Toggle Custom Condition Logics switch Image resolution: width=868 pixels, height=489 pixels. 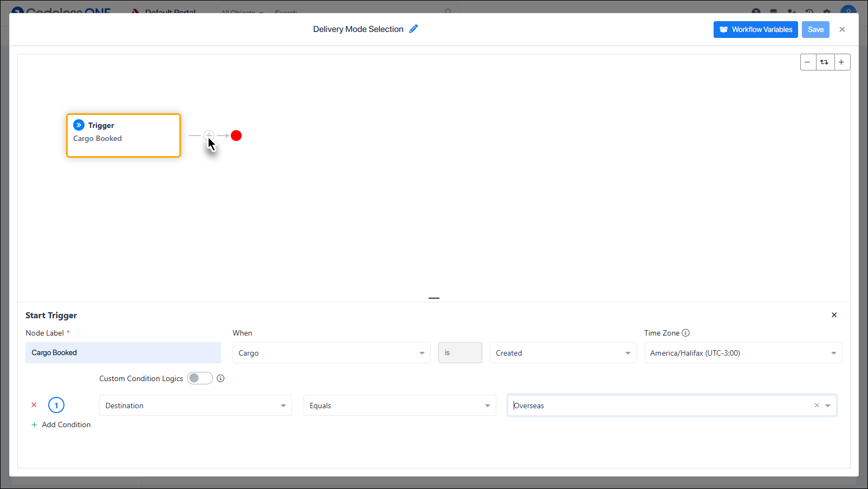200,378
